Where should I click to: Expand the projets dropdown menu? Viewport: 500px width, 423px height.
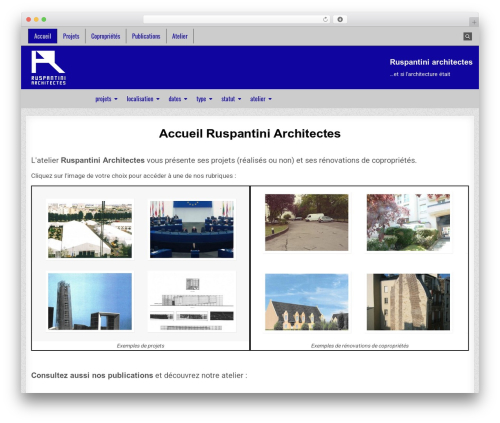[x=106, y=99]
